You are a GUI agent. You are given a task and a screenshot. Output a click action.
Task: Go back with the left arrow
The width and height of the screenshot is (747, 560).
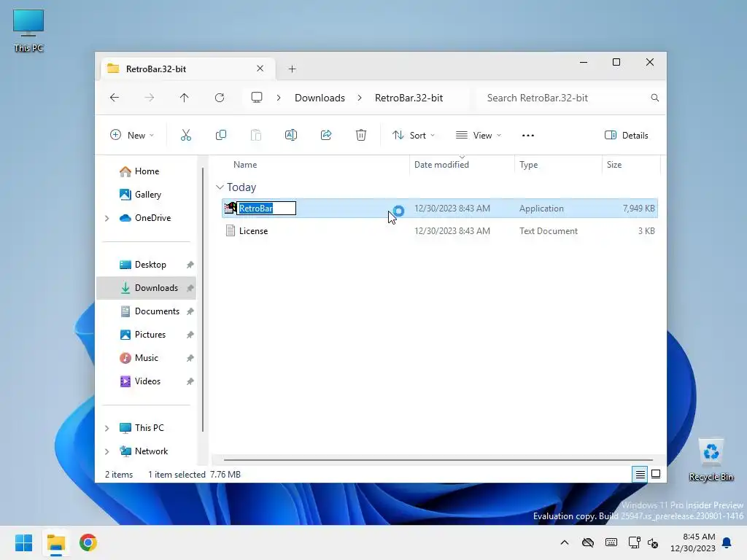(115, 98)
